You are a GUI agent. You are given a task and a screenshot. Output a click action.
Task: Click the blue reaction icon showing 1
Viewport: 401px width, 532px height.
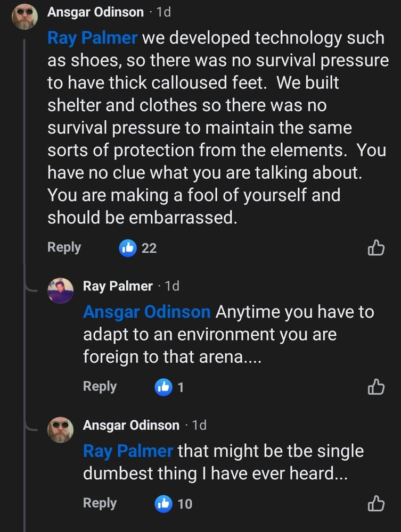[163, 387]
